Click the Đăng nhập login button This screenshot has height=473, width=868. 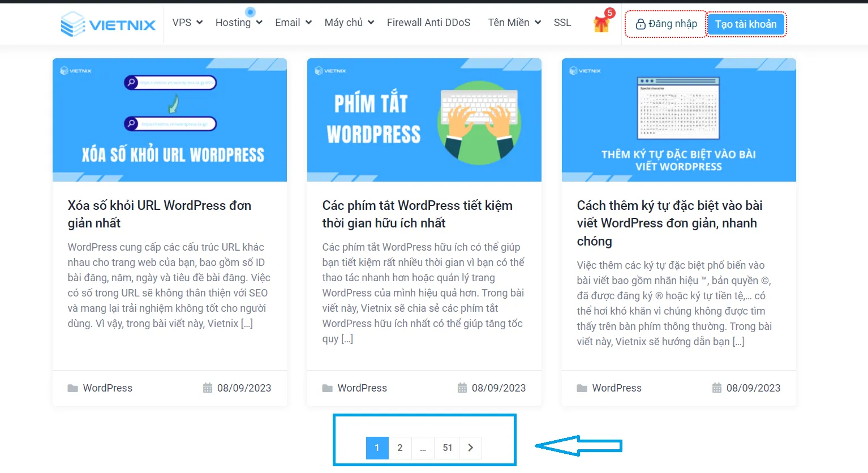666,24
